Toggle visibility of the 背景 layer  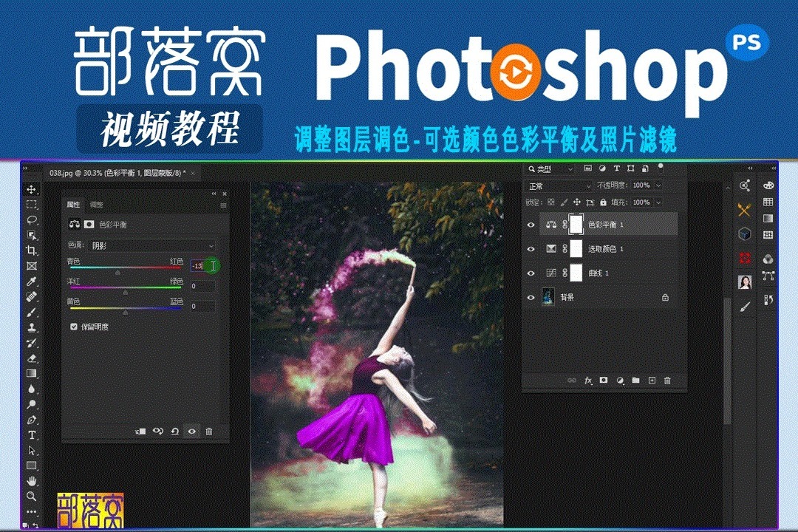point(531,297)
